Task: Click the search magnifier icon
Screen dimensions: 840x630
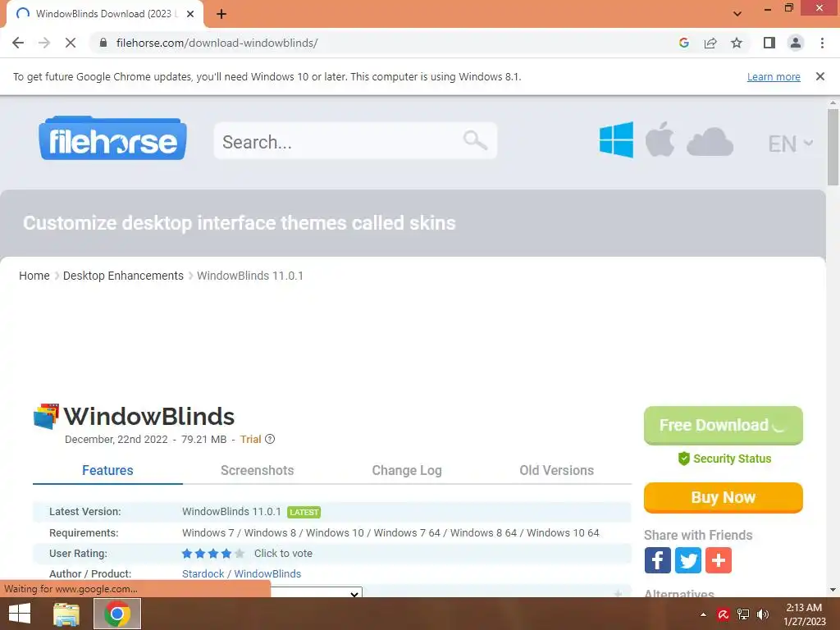Action: [475, 141]
